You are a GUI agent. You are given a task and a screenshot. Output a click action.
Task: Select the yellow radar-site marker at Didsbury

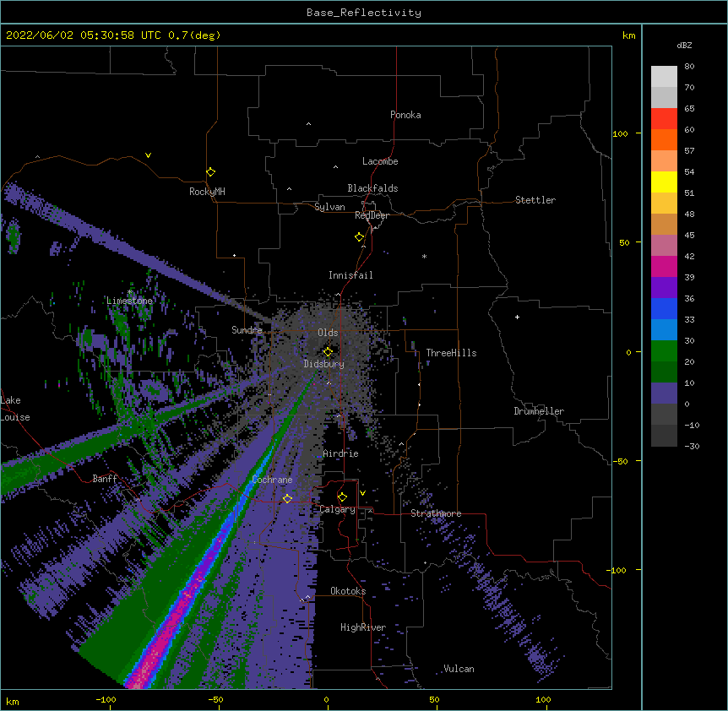pos(328,352)
